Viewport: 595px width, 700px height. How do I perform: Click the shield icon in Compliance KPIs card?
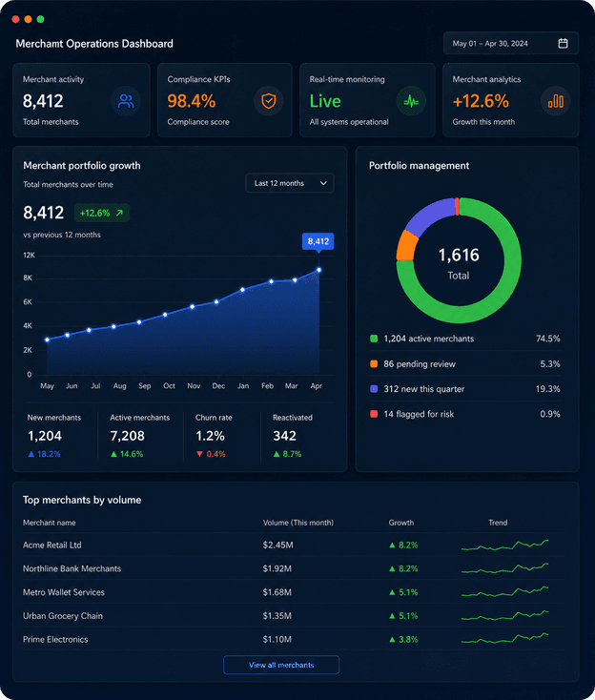click(268, 101)
